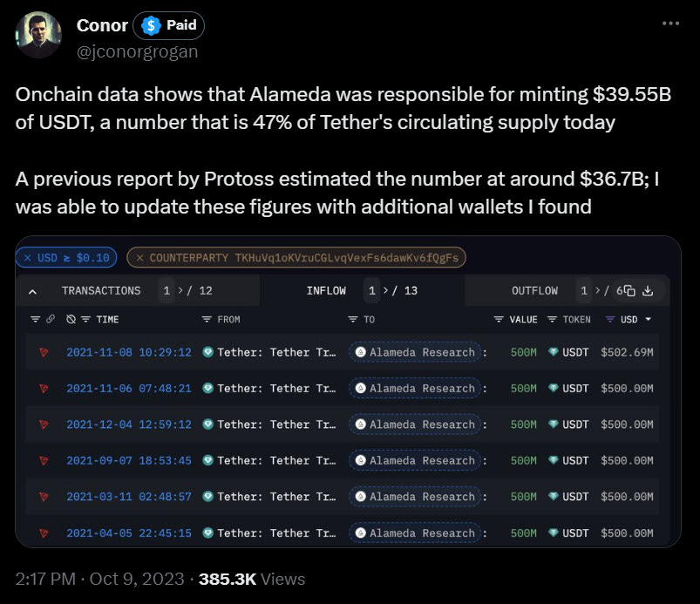
Task: Open transaction dated 2021-03-11 02:48:57
Action: [129, 497]
